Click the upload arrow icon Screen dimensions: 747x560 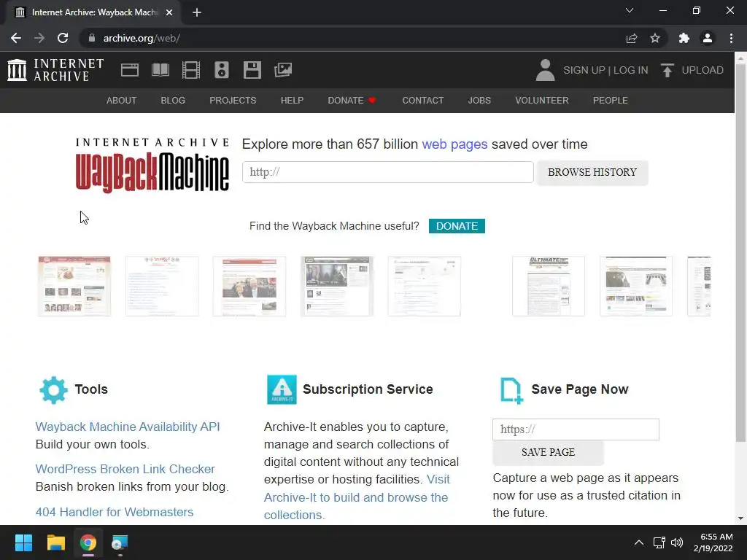coord(667,70)
